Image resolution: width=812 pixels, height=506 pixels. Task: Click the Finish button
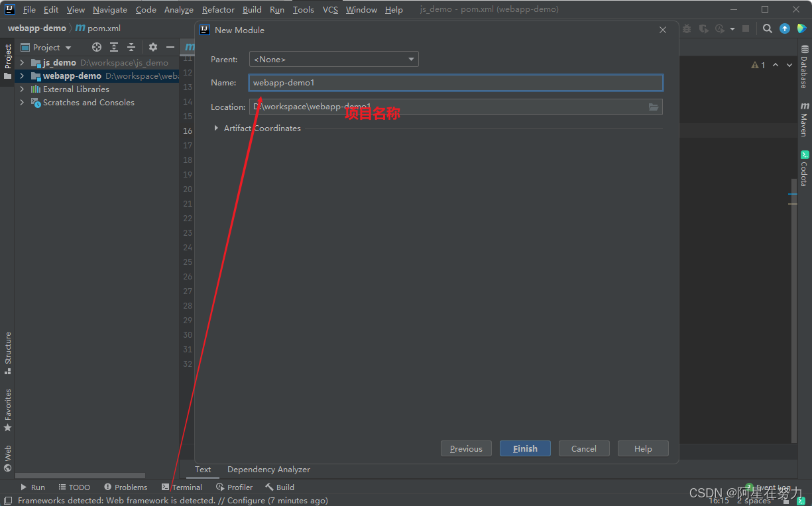coord(525,448)
